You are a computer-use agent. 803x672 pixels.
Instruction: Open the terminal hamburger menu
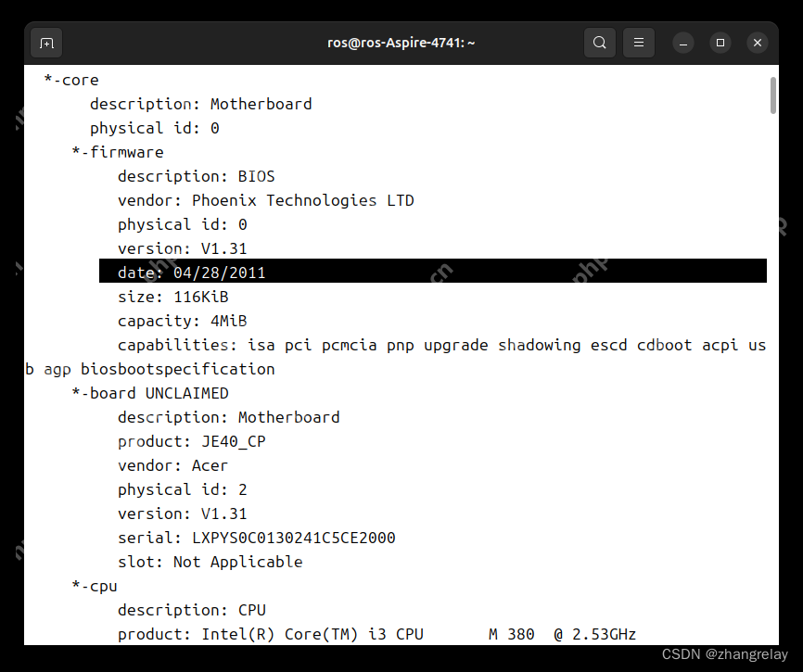[638, 42]
